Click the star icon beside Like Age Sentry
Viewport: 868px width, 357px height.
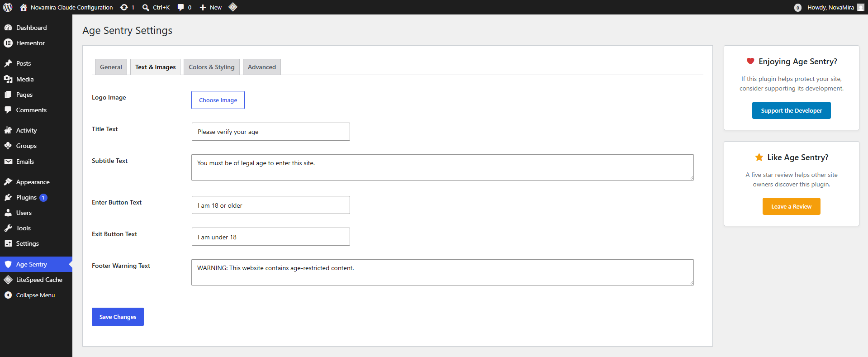coord(759,157)
